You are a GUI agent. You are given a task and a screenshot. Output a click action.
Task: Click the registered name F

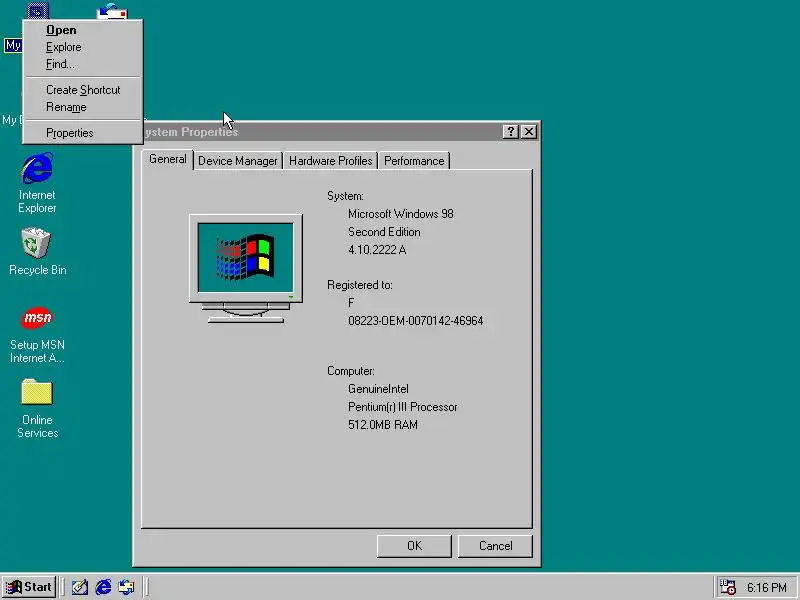(351, 303)
